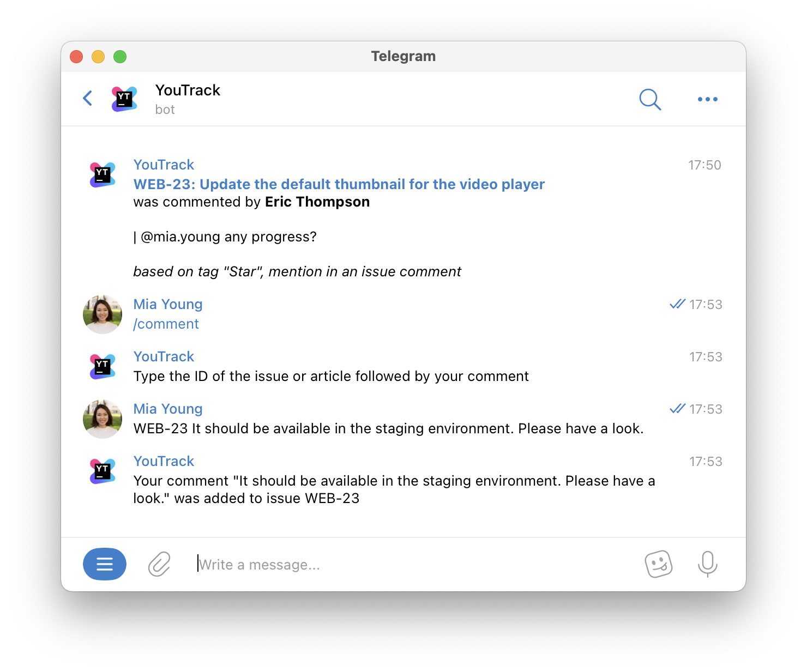Open the emoji and sticker picker
This screenshot has height=672, width=807.
point(658,564)
